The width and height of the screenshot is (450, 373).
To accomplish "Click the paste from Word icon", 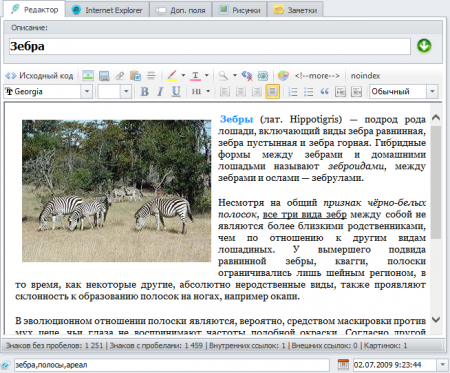I will pos(136,76).
